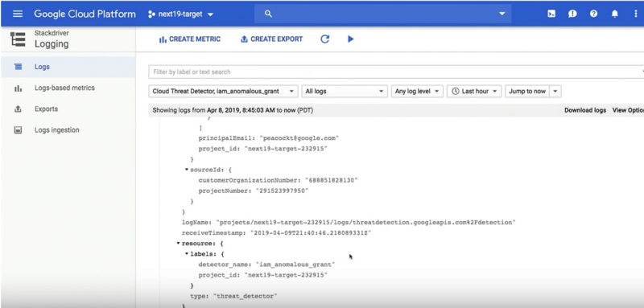This screenshot has height=308, width=644.
Task: Open the Last hour time range dropdown
Action: point(474,92)
